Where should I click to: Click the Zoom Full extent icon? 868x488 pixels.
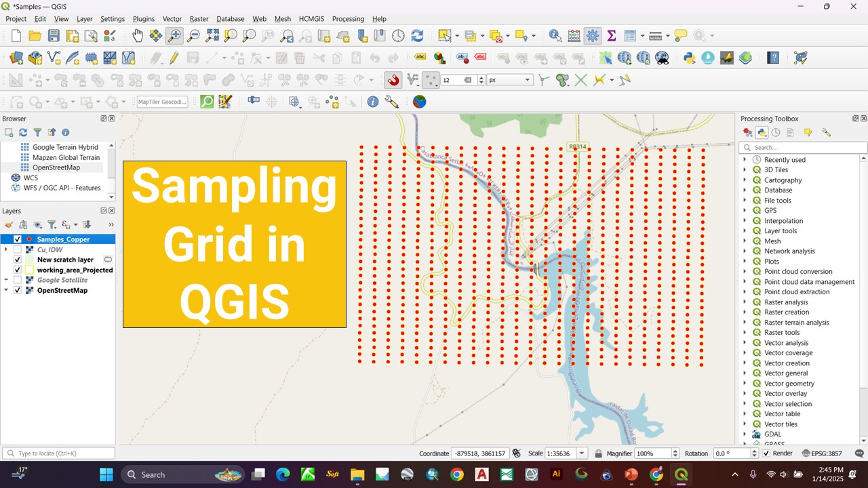[x=212, y=36]
